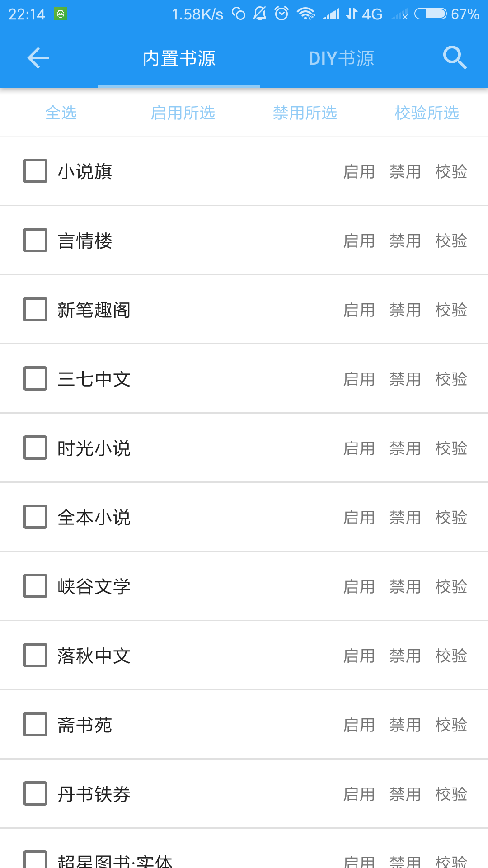Tick the 落秋中文 checkbox
488x868 pixels.
point(35,655)
